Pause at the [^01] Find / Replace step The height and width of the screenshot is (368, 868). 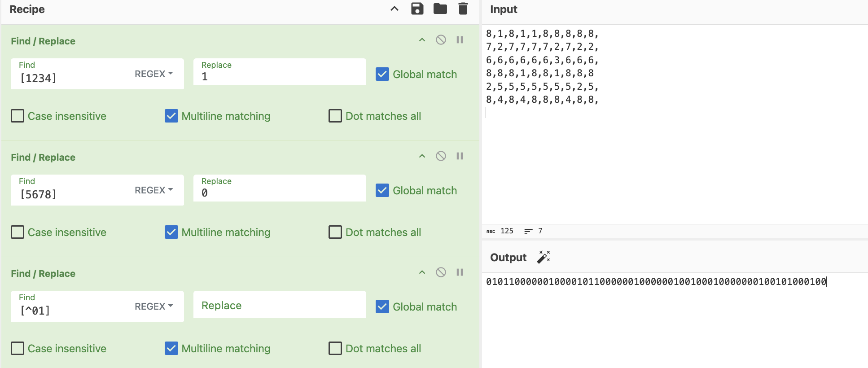[460, 272]
